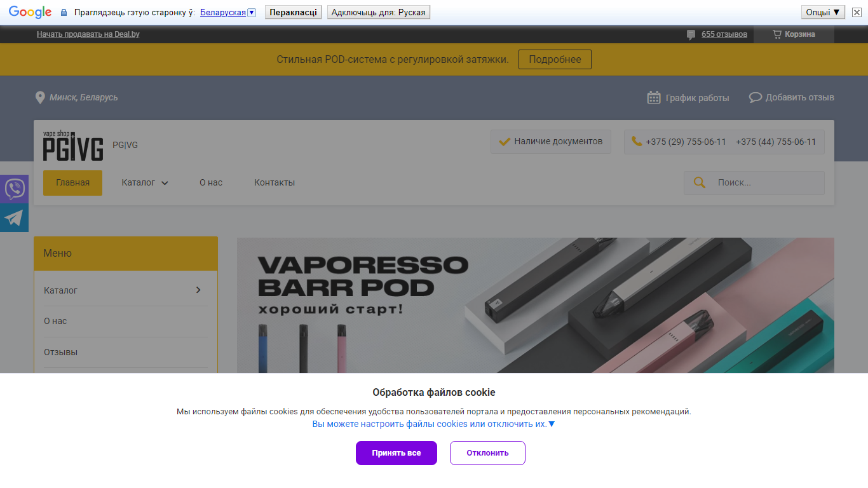Click the Vaporesso Barr Pod banner
Image resolution: width=868 pixels, height=488 pixels.
point(536,306)
